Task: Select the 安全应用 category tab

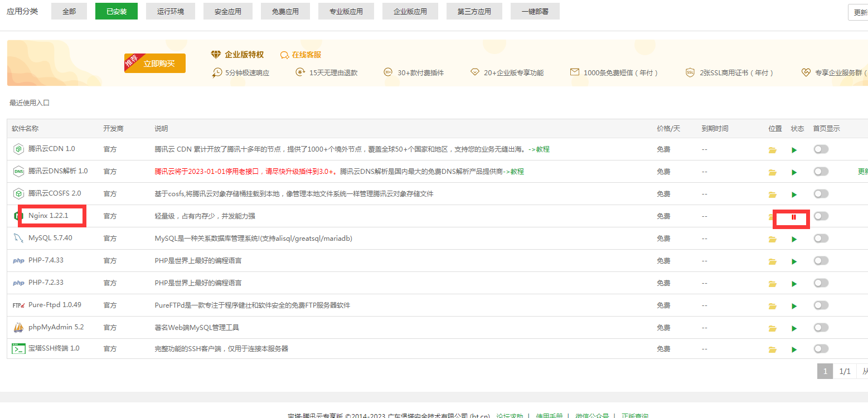Action: [x=228, y=11]
